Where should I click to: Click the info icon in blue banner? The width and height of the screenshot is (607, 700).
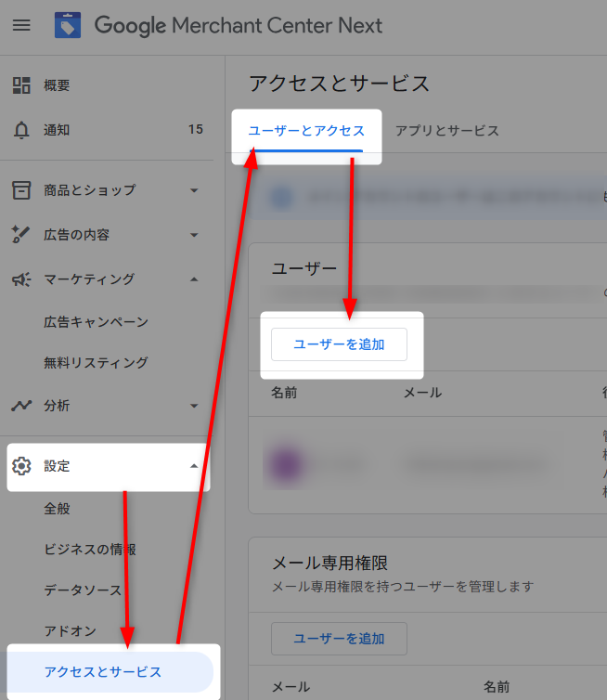point(282,197)
